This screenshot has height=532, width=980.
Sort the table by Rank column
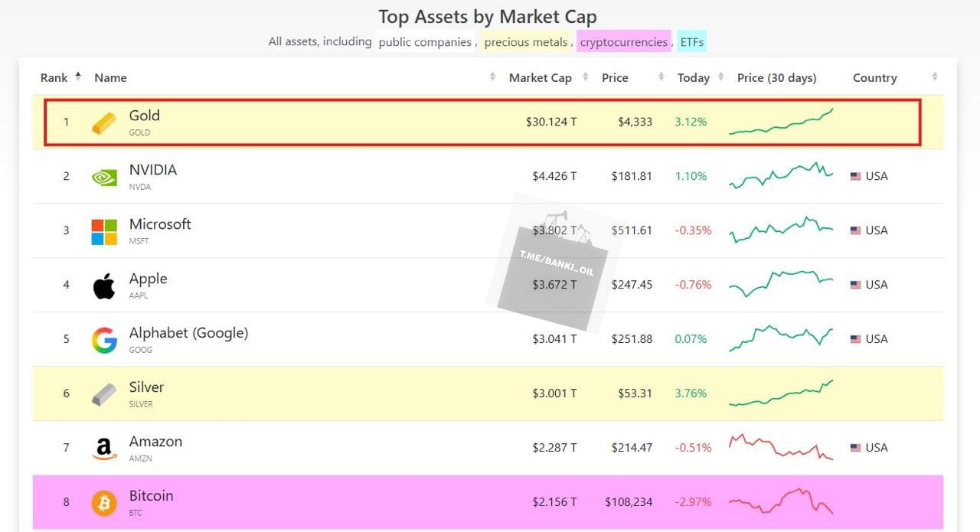(x=54, y=78)
